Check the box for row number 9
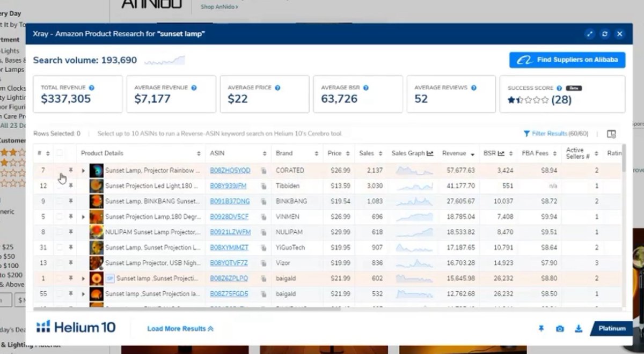Image resolution: width=644 pixels, height=354 pixels. (x=60, y=201)
